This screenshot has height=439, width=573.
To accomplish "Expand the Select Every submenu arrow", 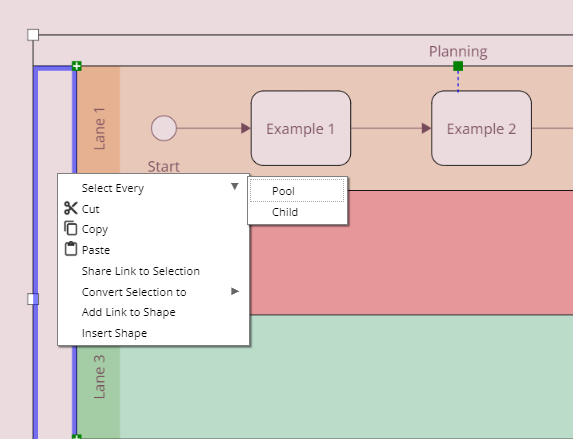I will tap(235, 187).
